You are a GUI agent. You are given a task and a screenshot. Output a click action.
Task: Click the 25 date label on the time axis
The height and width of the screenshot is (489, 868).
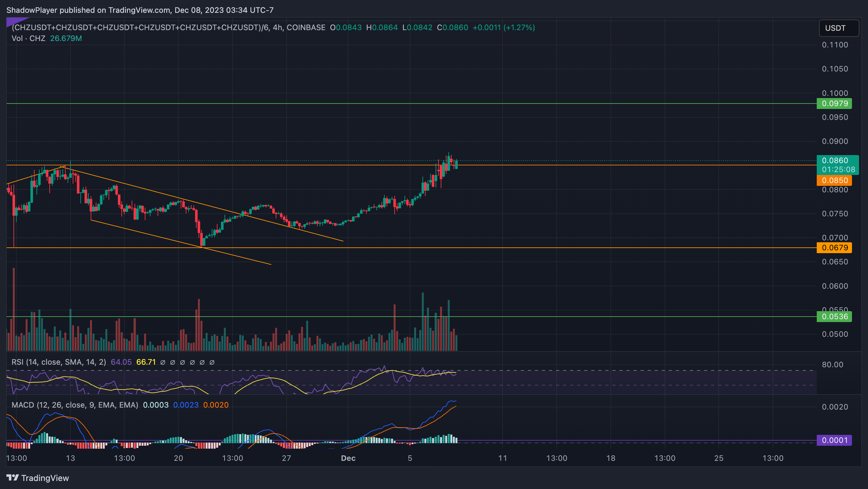coord(719,458)
